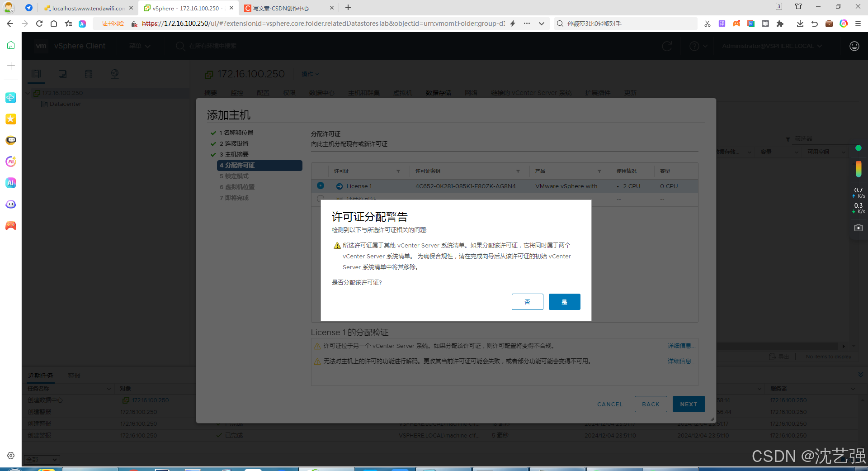
Task: Reload the browser page
Action: (39, 24)
